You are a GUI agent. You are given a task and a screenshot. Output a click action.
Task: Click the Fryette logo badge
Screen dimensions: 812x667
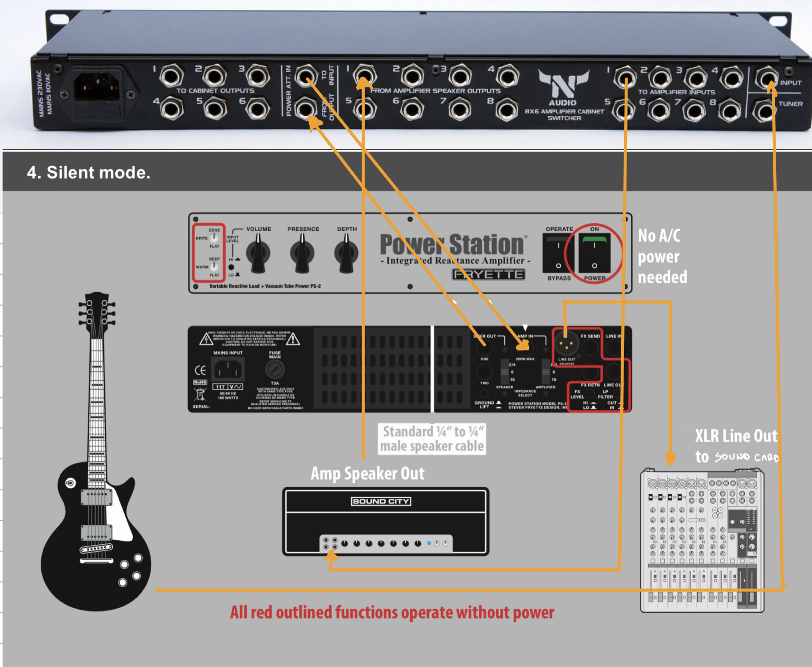488,274
